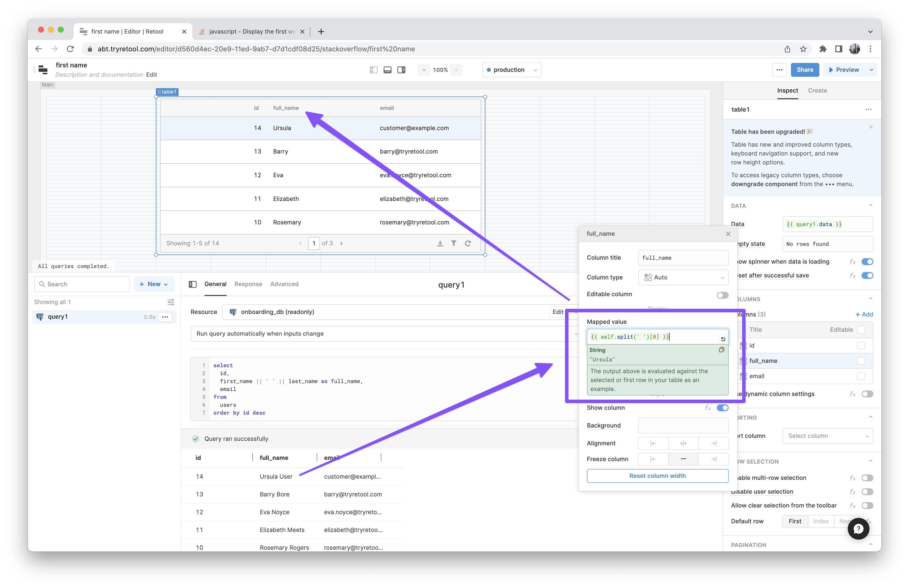This screenshot has height=588, width=909.
Task: Toggle dynamic column settings switch
Action: pos(867,394)
